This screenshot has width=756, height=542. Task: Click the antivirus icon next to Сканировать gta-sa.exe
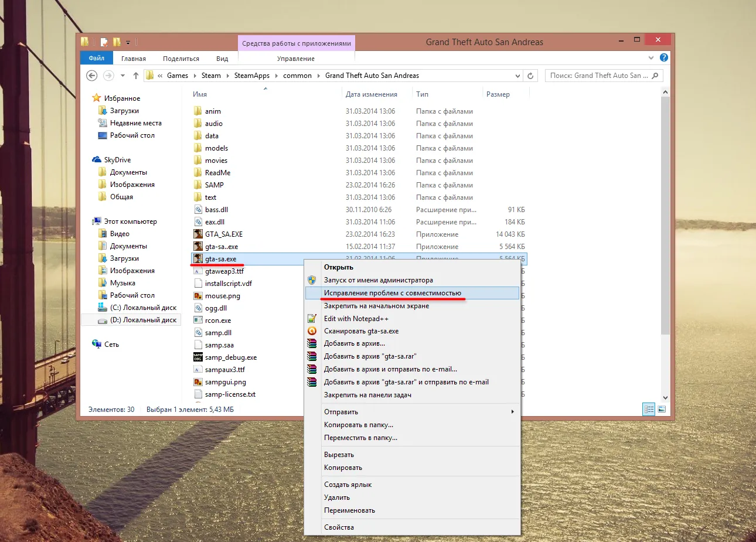[x=312, y=331]
